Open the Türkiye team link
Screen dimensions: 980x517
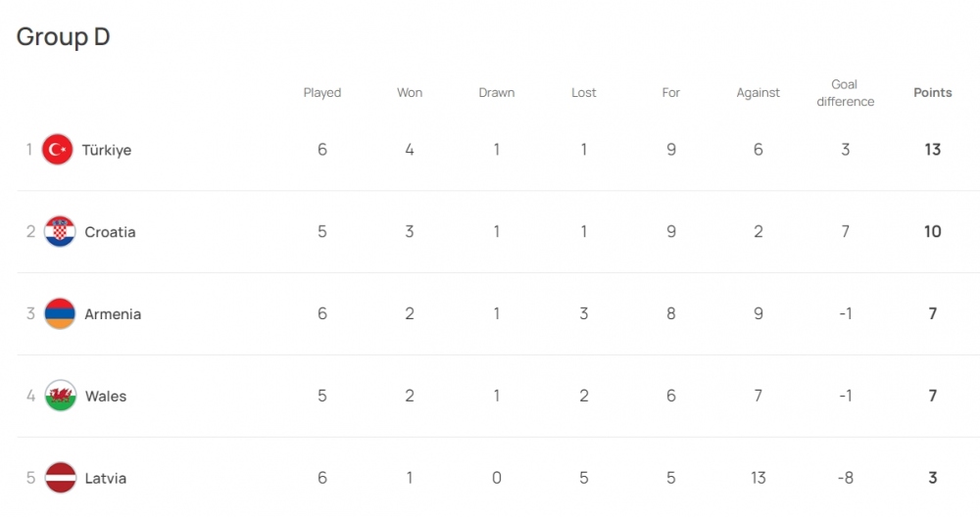107,150
